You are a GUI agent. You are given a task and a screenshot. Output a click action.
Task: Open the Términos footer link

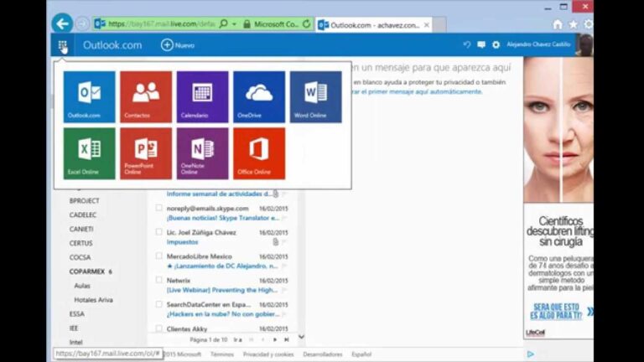point(221,354)
